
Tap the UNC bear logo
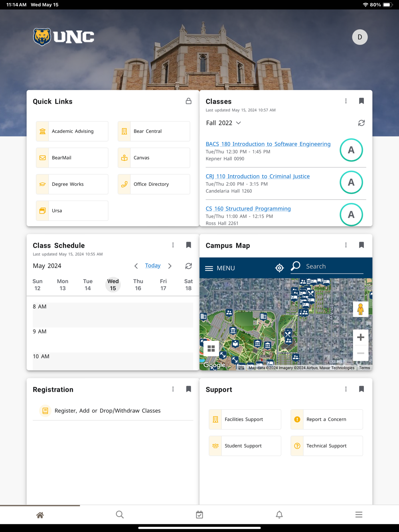[63, 37]
